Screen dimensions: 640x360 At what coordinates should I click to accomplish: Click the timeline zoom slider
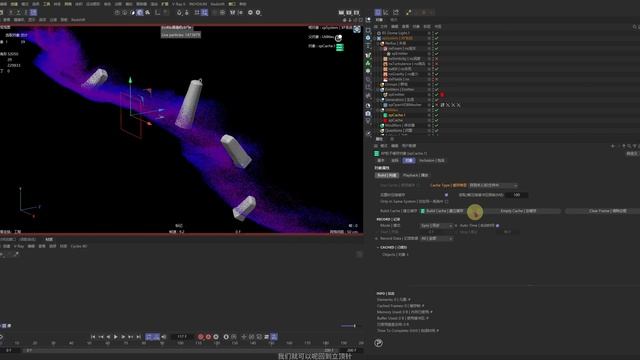point(349,326)
